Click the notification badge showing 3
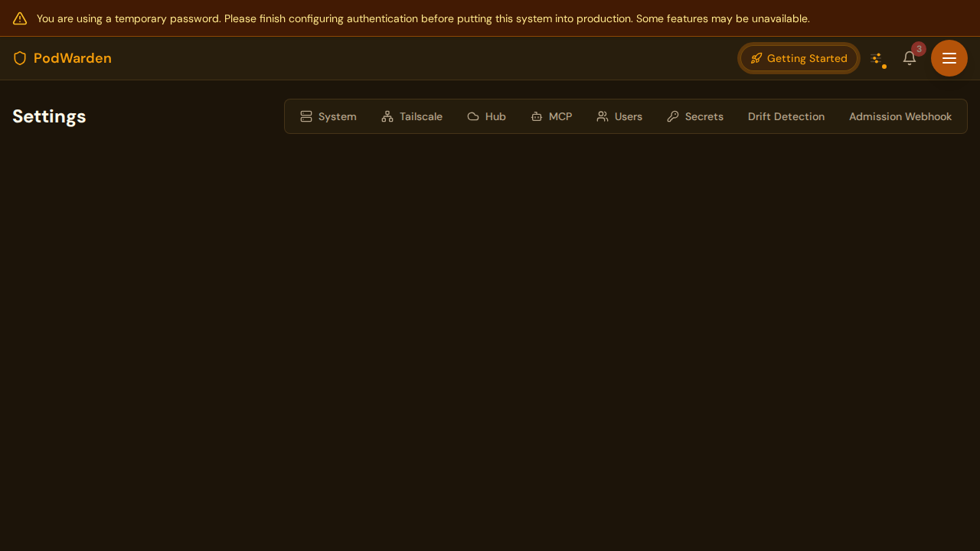This screenshot has height=551, width=980. (x=919, y=49)
